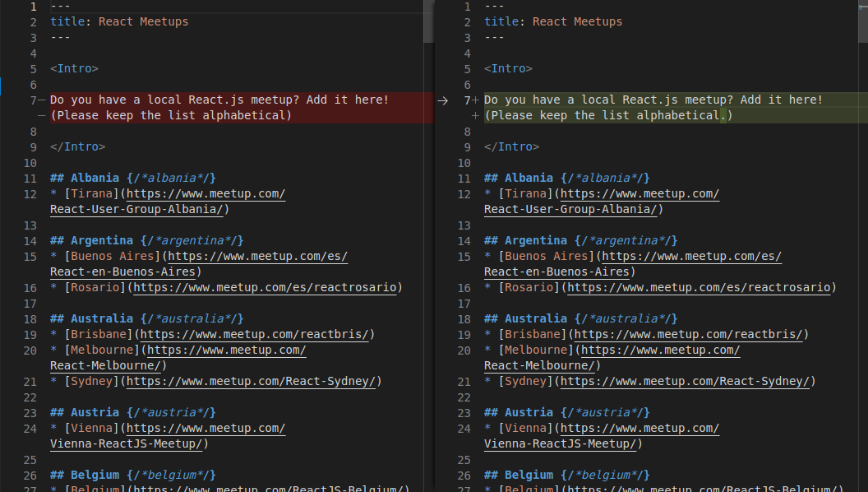The image size is (868, 492).
Task: Open the reactbris Brisbane link in right pane
Action: (689, 335)
